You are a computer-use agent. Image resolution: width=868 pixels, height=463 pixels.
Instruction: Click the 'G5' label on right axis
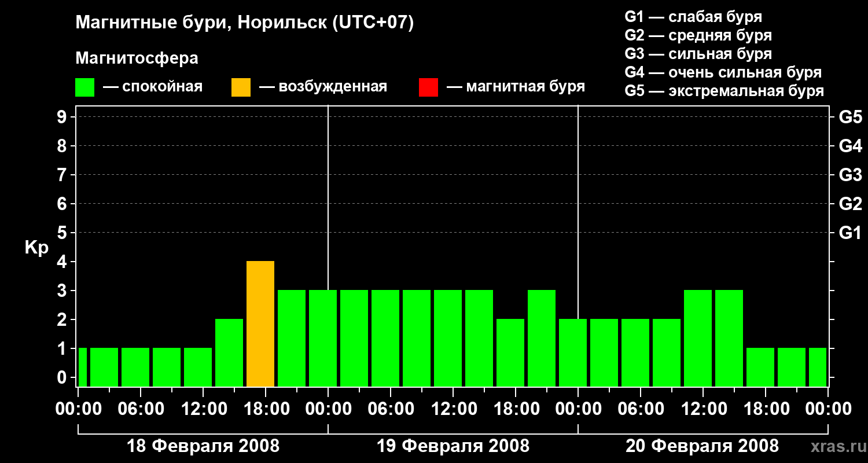tap(851, 117)
